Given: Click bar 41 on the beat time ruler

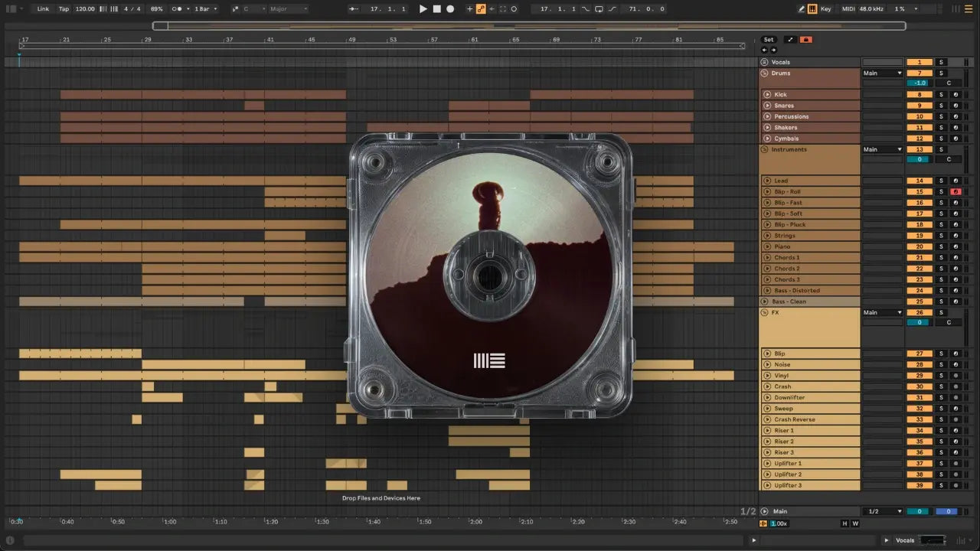Looking at the screenshot, I should click(x=270, y=40).
